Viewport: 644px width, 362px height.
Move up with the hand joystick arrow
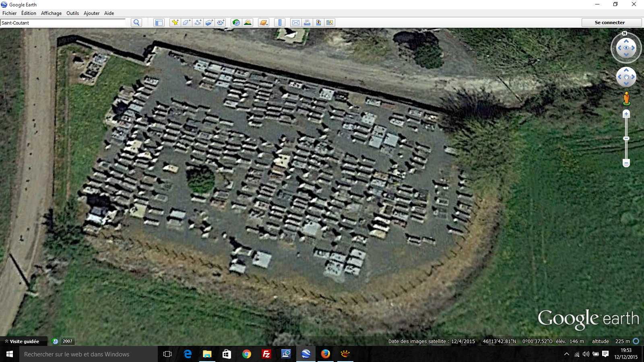click(x=626, y=70)
